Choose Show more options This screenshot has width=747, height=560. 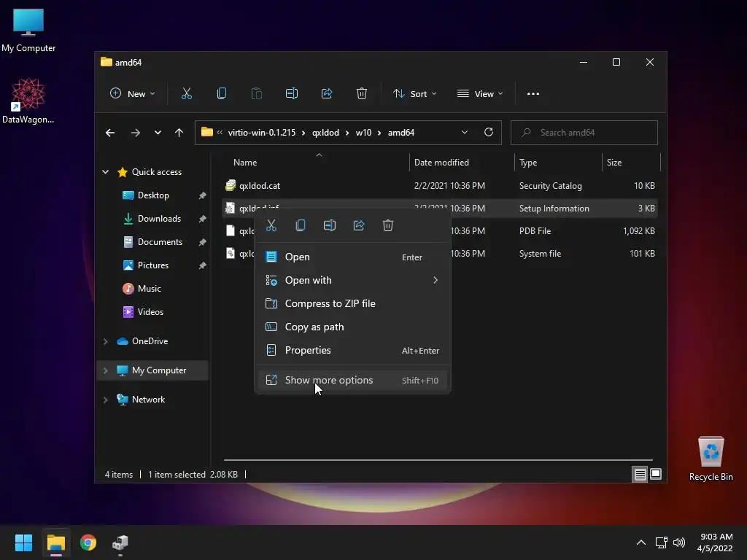pyautogui.click(x=352, y=380)
